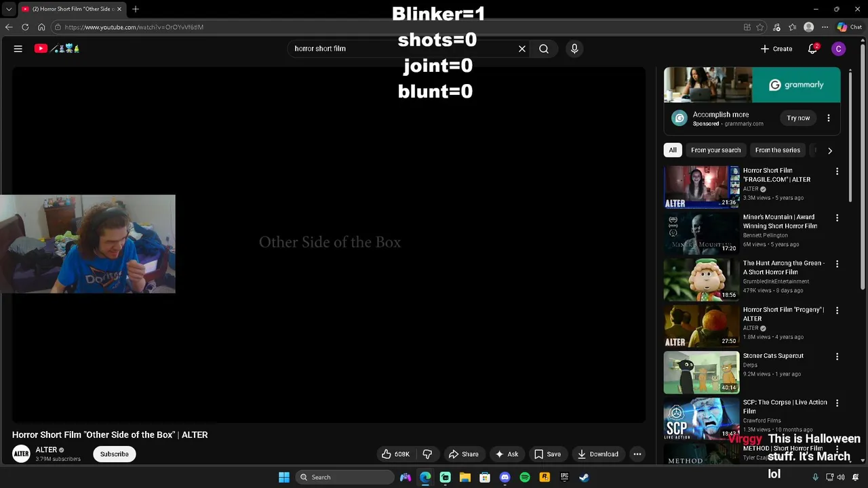Run search with the magnifying glass button
Viewport: 868px width, 488px height.
click(544, 49)
